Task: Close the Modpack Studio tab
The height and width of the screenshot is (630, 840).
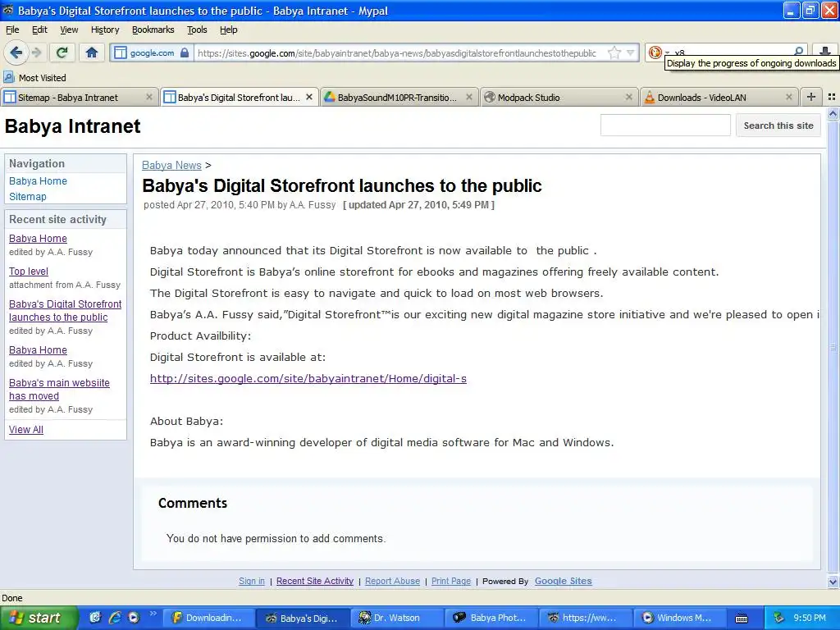Action: click(629, 97)
